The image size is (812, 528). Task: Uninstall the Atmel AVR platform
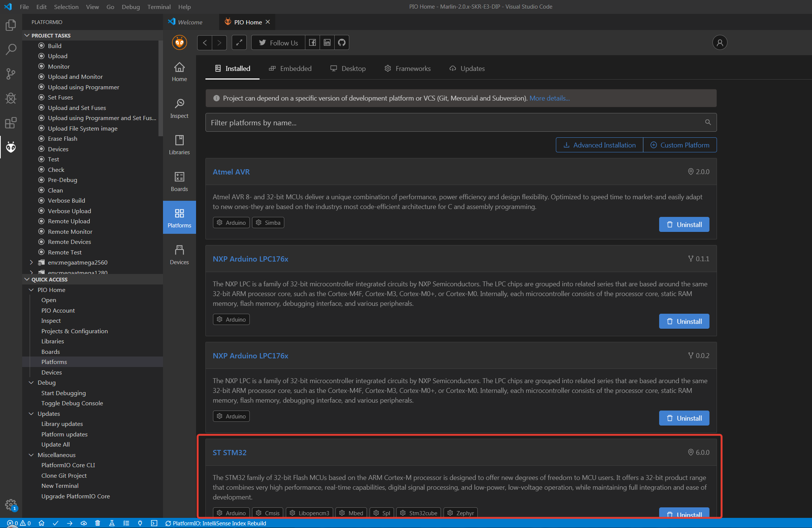pos(684,224)
